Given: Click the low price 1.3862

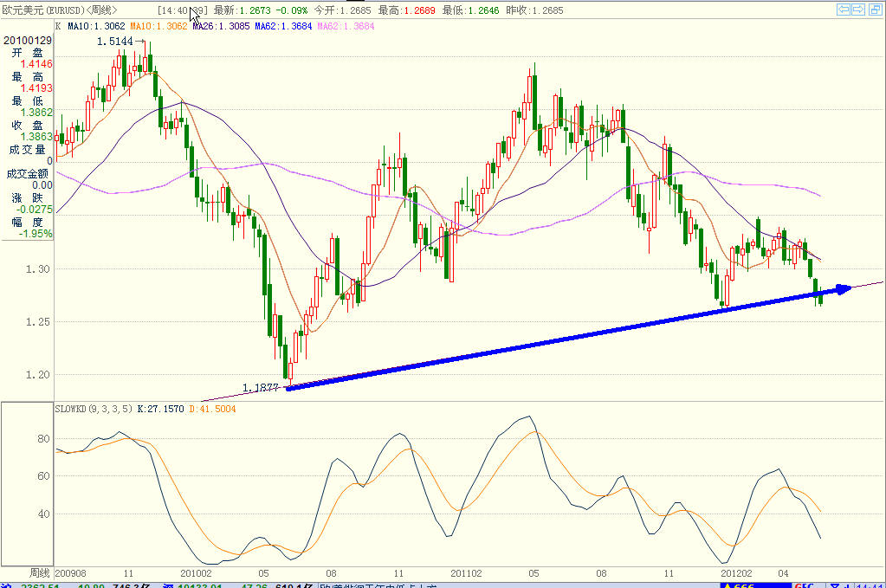Looking at the screenshot, I should [36, 113].
